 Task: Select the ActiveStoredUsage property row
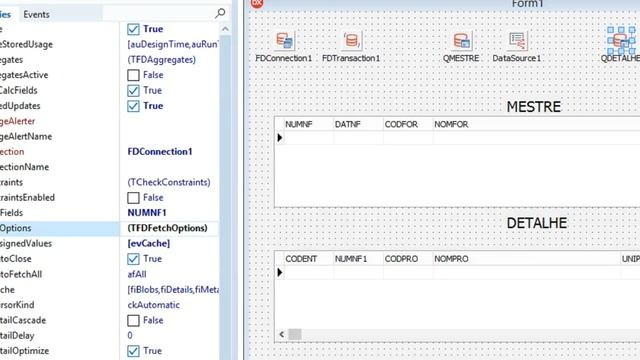(x=60, y=44)
